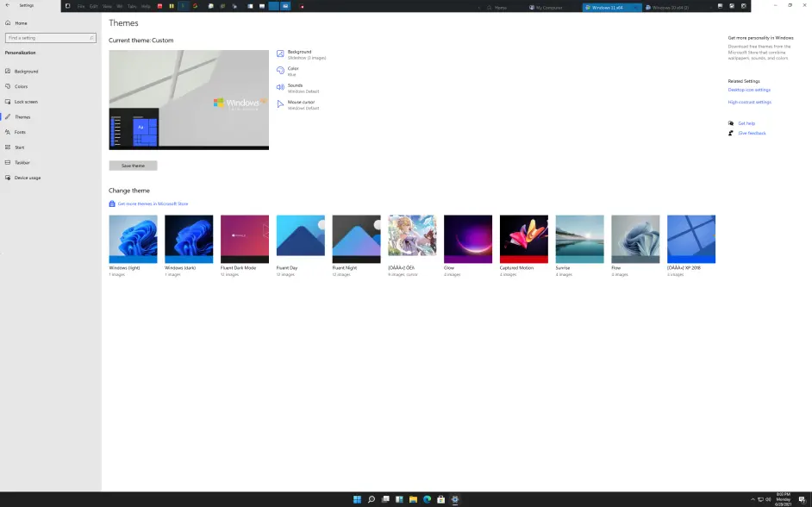Click the Get help link
This screenshot has height=507, width=812.
coord(746,123)
